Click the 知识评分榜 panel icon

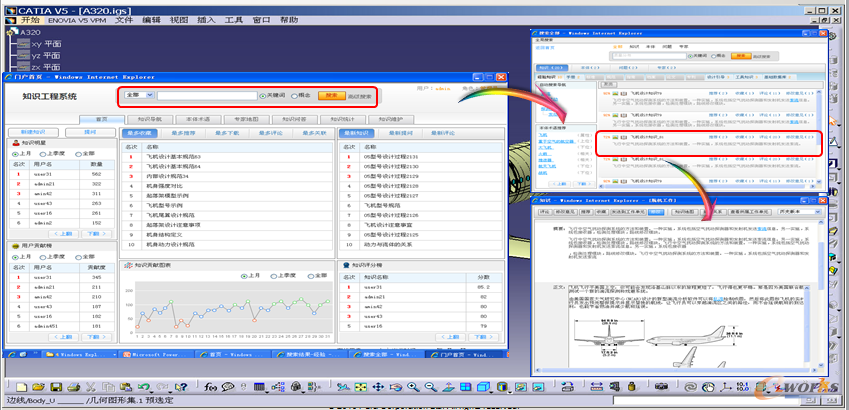click(344, 266)
